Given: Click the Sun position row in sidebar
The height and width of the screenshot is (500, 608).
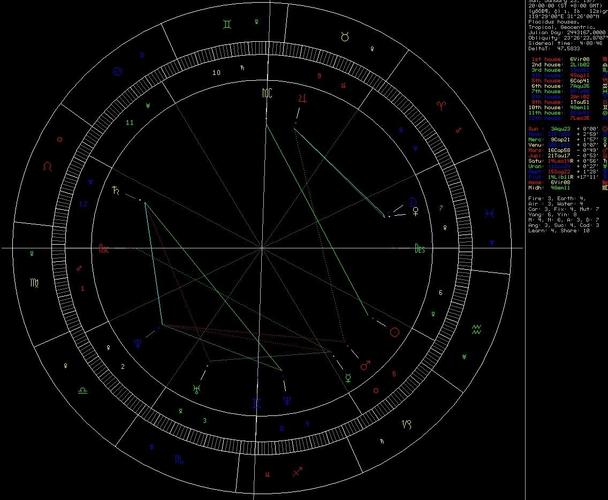Looking at the screenshot, I should (x=563, y=128).
